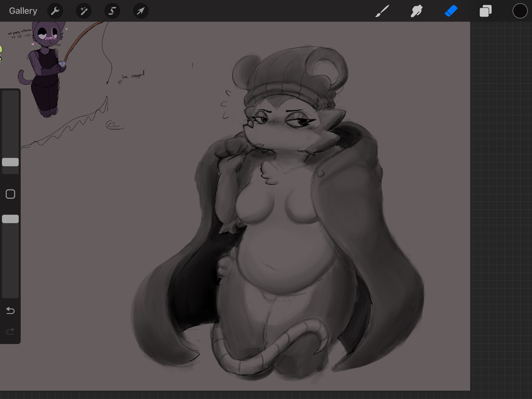This screenshot has width=532, height=399.
Task: Open the Layers panel
Action: [x=485, y=11]
